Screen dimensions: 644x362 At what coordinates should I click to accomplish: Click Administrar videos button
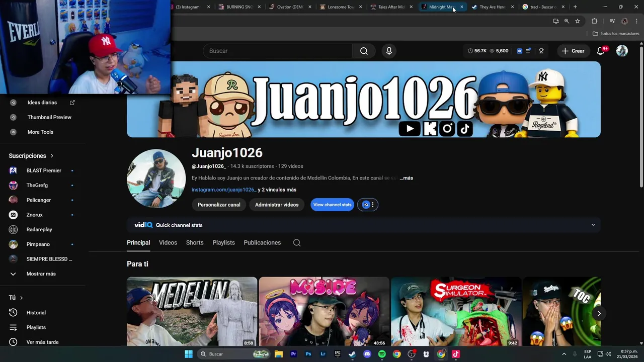(277, 205)
